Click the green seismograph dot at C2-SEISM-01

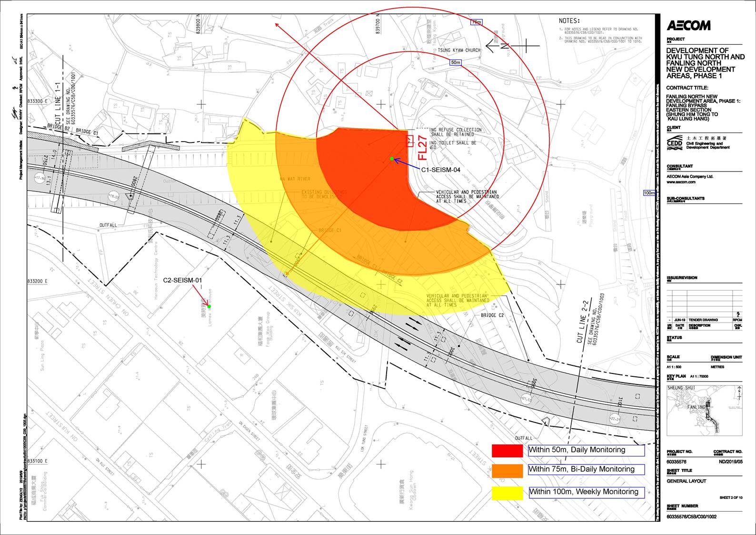tap(209, 306)
